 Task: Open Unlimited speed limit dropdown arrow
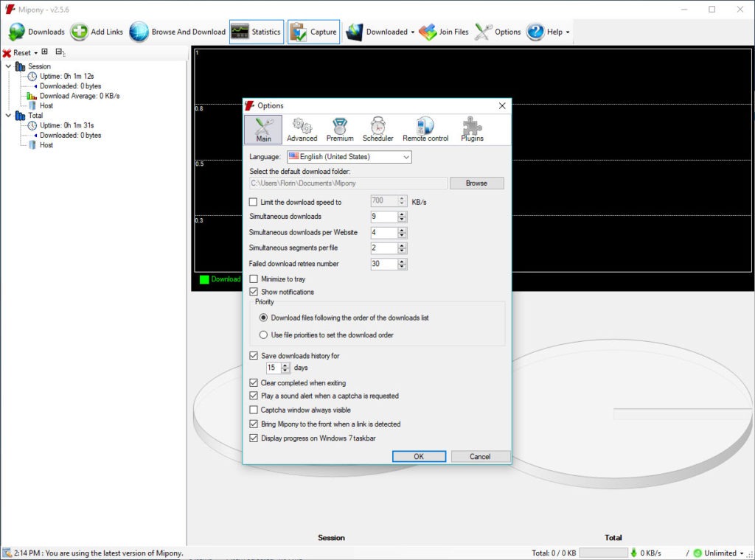tap(742, 553)
